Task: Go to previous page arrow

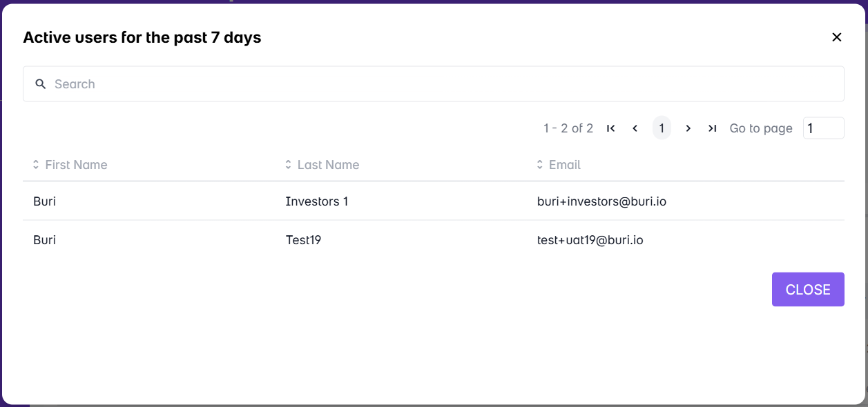Action: click(x=635, y=128)
